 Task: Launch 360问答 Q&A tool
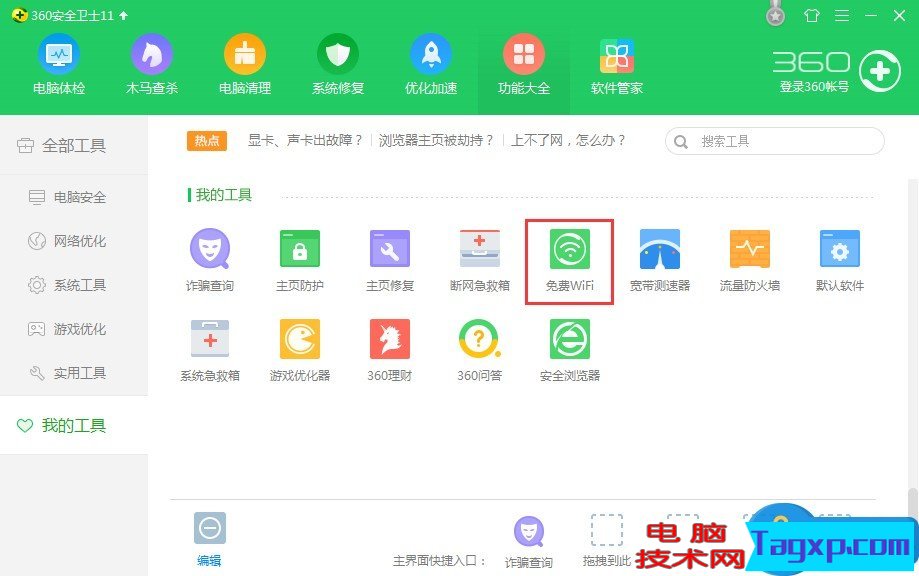(x=479, y=350)
